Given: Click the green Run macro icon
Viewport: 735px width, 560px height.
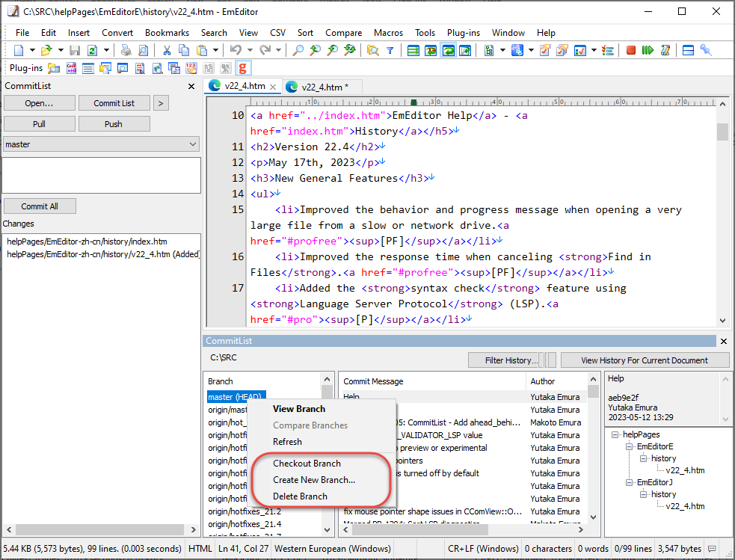Looking at the screenshot, I should click(x=648, y=50).
